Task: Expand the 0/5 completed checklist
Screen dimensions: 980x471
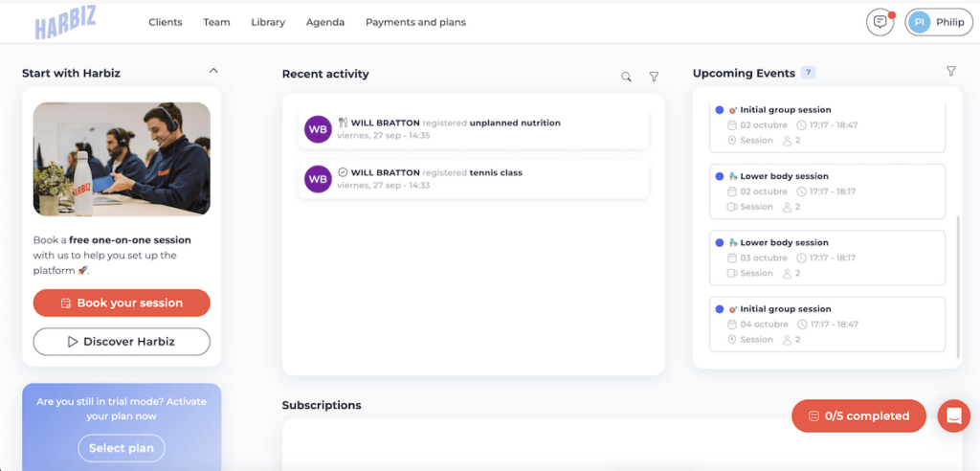Action: coord(858,415)
